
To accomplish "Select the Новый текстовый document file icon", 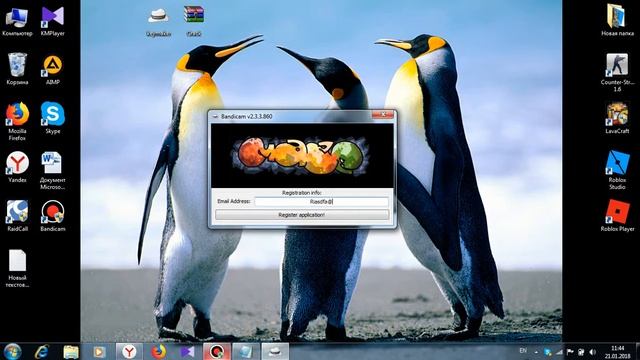I will coord(17,268).
